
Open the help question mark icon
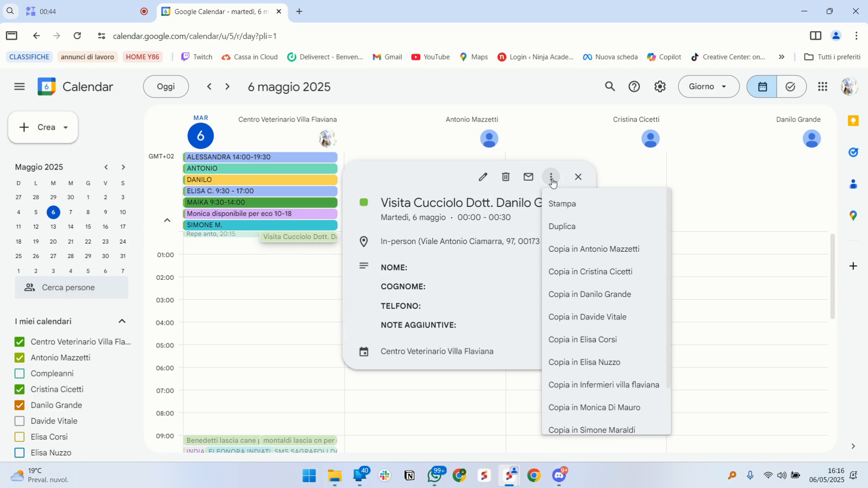coord(634,87)
